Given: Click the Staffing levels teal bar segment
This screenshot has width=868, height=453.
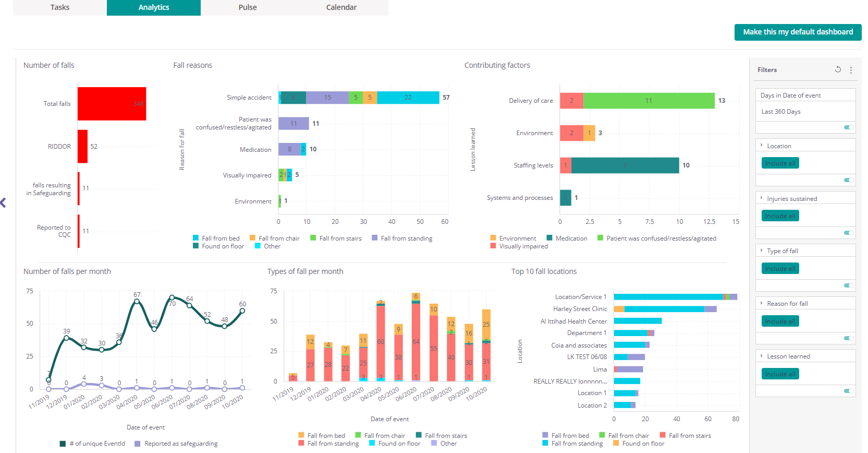Looking at the screenshot, I should (625, 165).
